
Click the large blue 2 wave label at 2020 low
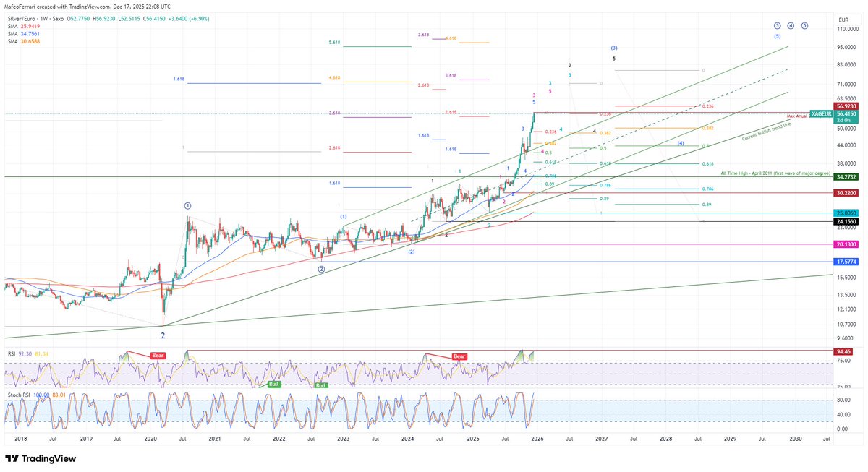click(163, 335)
